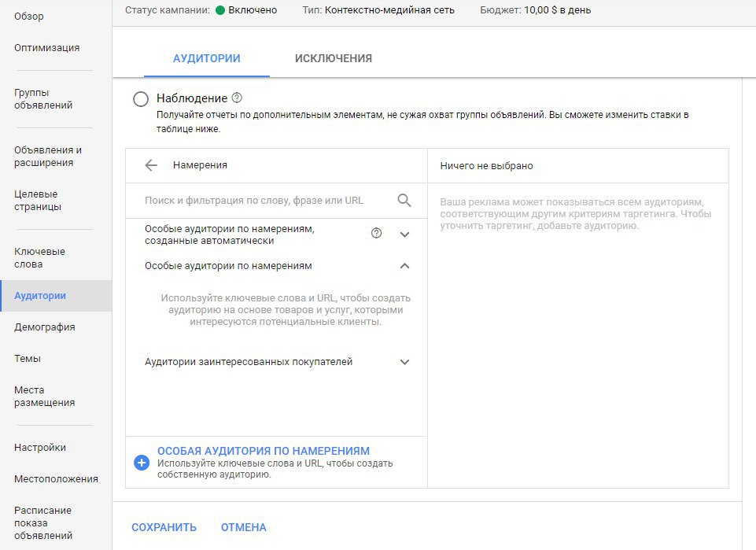Screen dimensions: 756x550
Task: Open Оптимизация in the sidebar
Action: pos(46,48)
